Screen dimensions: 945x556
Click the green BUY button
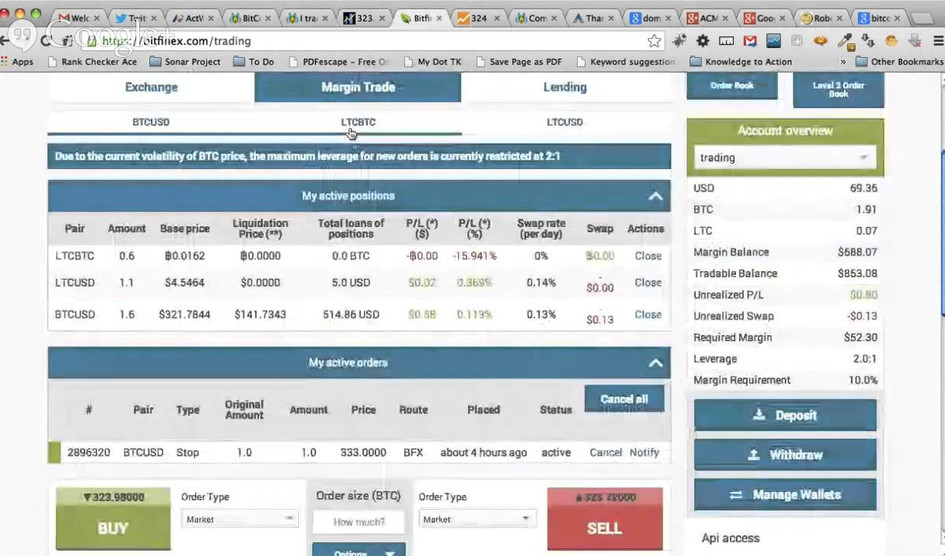tap(113, 519)
